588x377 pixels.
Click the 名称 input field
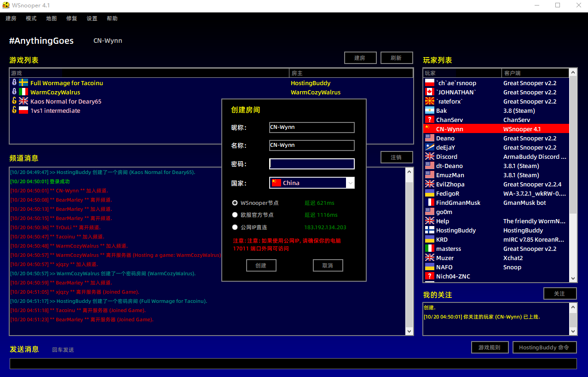tap(312, 145)
